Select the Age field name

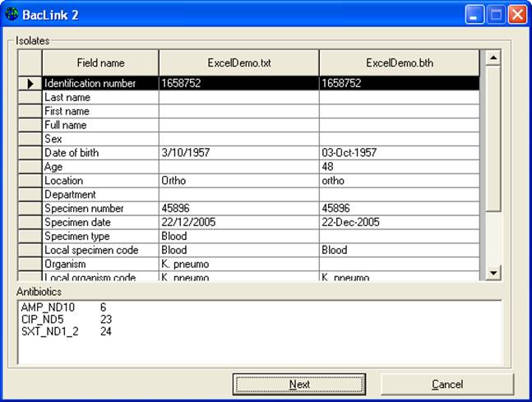click(100, 167)
